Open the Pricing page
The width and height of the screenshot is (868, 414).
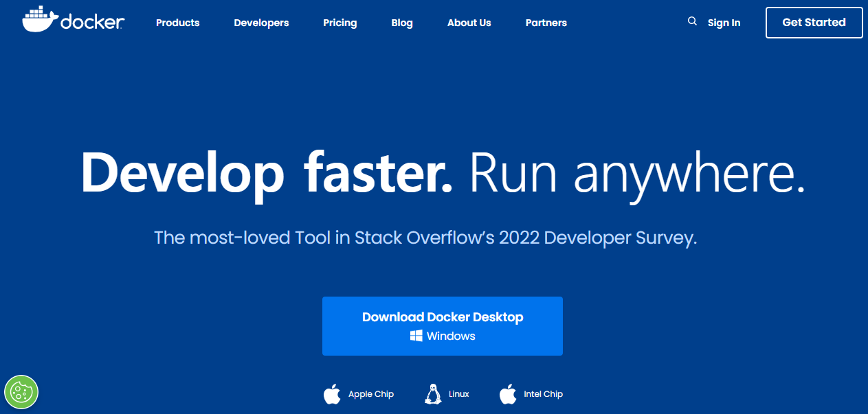pyautogui.click(x=340, y=23)
